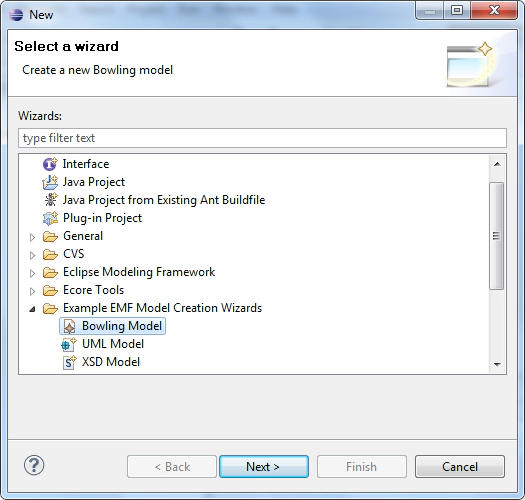Click the scrollbar down arrow
The height and width of the screenshot is (500, 525).
(497, 364)
